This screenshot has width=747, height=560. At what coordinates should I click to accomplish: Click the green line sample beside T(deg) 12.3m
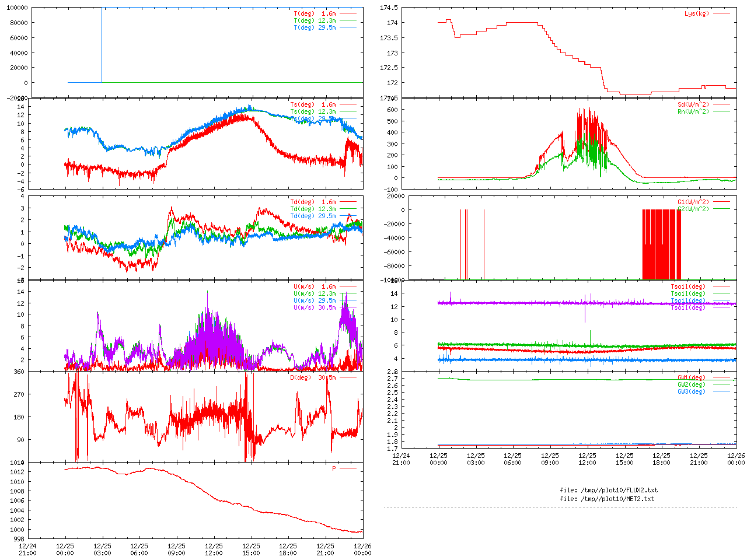[347, 20]
